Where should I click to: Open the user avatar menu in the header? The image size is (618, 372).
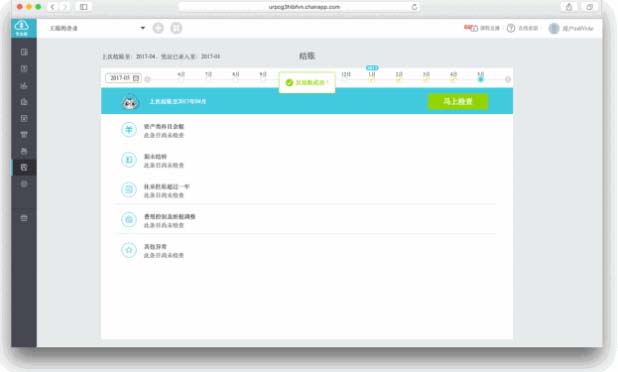[554, 28]
